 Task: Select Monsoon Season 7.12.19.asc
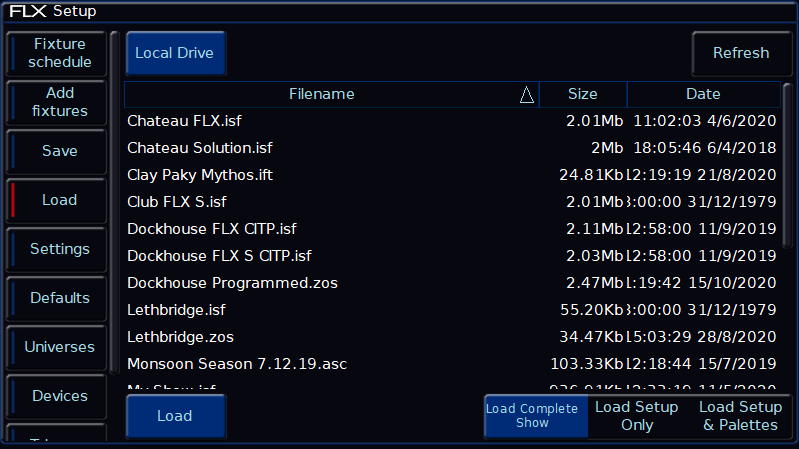click(451, 364)
